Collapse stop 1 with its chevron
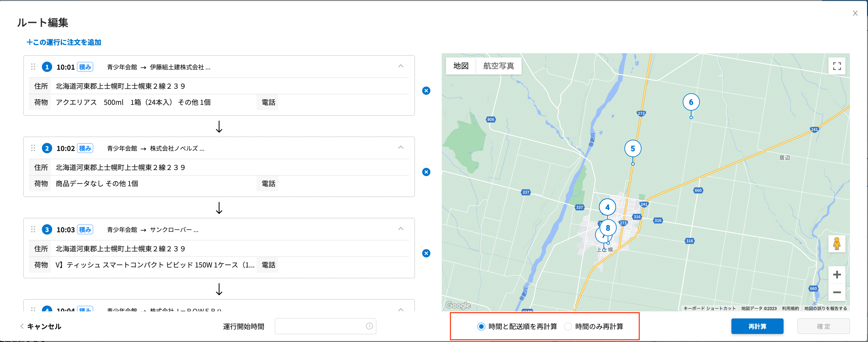 (400, 66)
